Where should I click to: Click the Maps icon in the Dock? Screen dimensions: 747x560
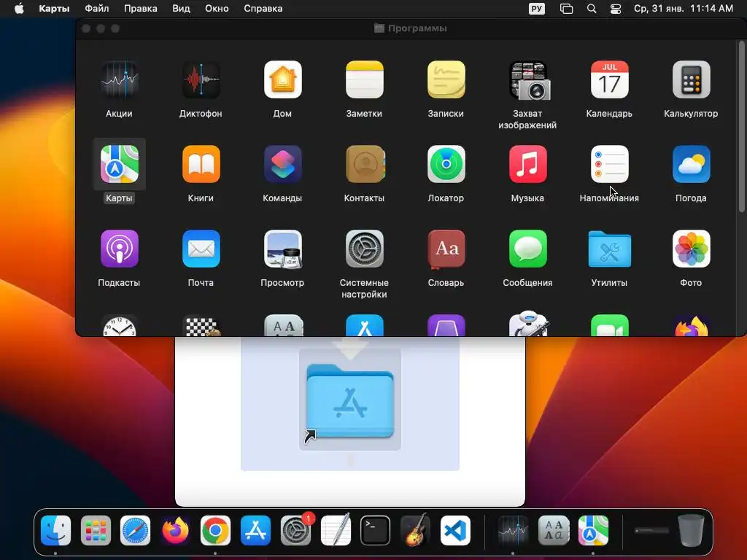click(x=593, y=530)
